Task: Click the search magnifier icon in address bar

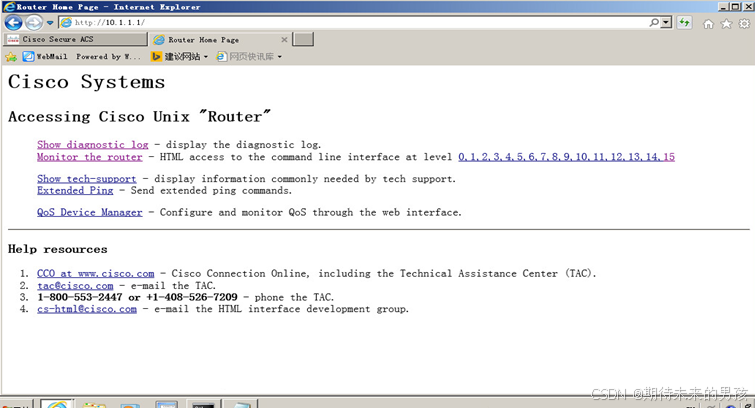Action: pos(654,22)
